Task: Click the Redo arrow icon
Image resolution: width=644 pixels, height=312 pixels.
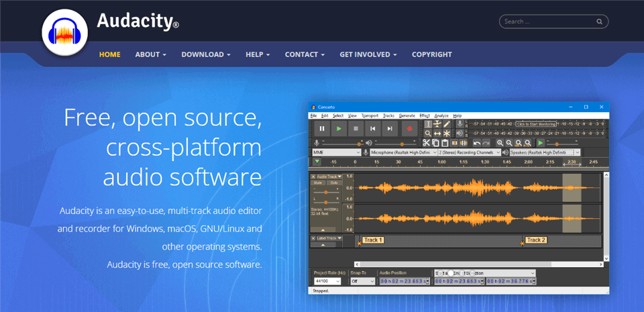Action: tap(486, 143)
